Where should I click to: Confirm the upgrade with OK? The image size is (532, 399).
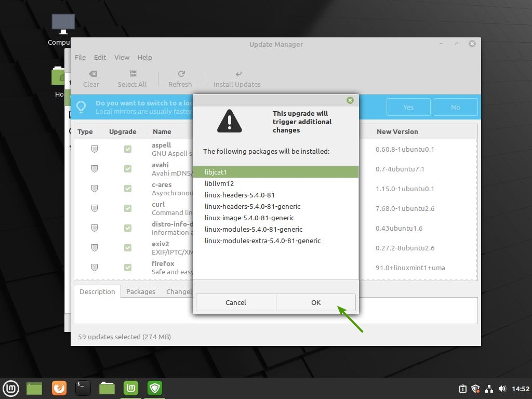click(x=316, y=302)
